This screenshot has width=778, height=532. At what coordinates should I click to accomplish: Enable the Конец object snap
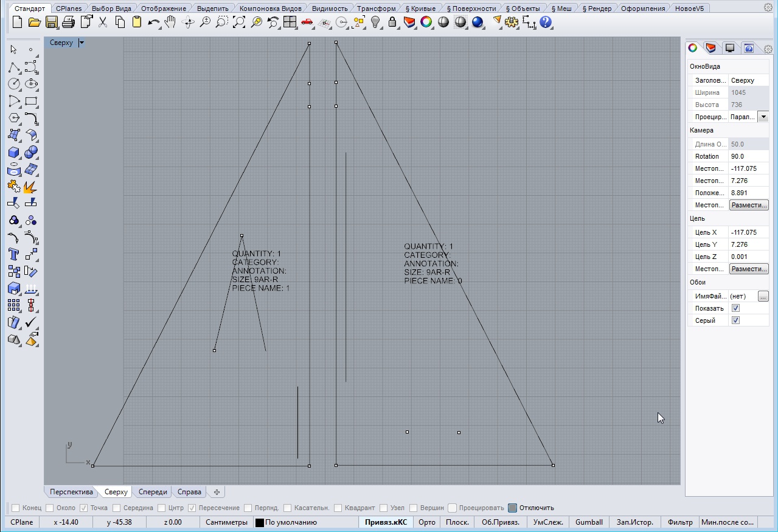point(16,508)
